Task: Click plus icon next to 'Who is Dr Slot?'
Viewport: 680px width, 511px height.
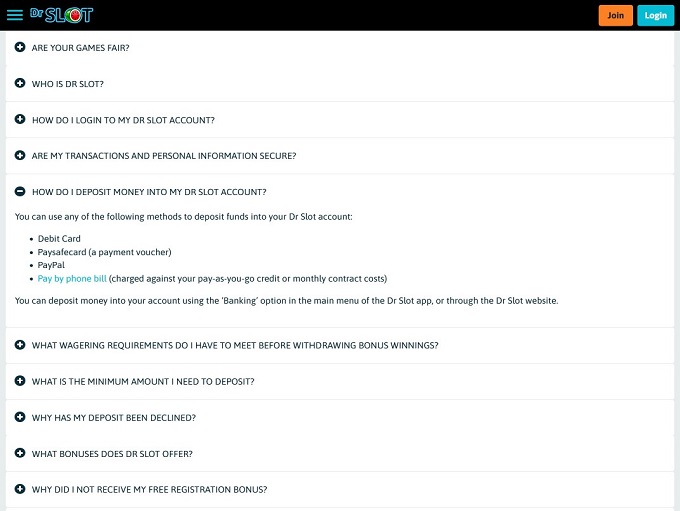Action: [x=20, y=83]
